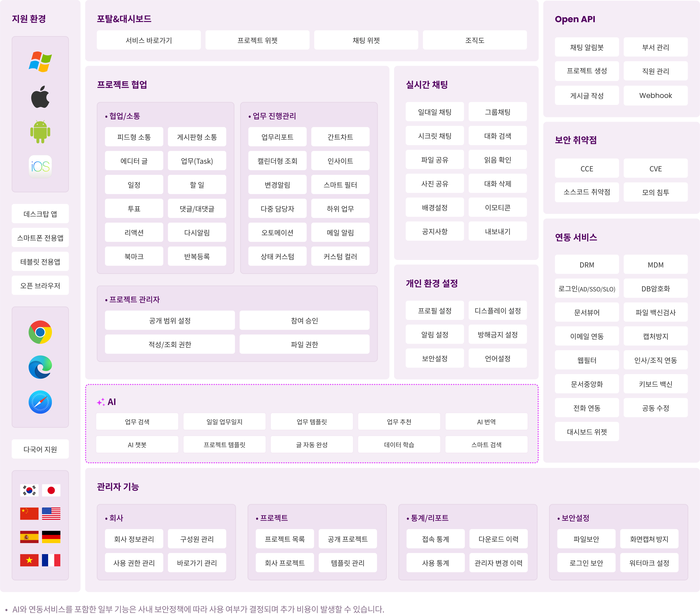
Task: Choose the 언어설정 box
Action: pyautogui.click(x=497, y=359)
